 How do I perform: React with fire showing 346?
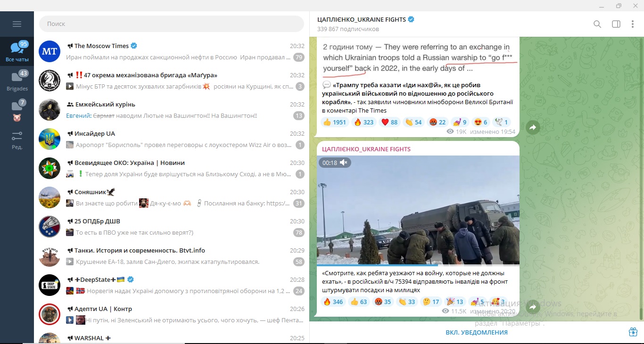pos(333,302)
